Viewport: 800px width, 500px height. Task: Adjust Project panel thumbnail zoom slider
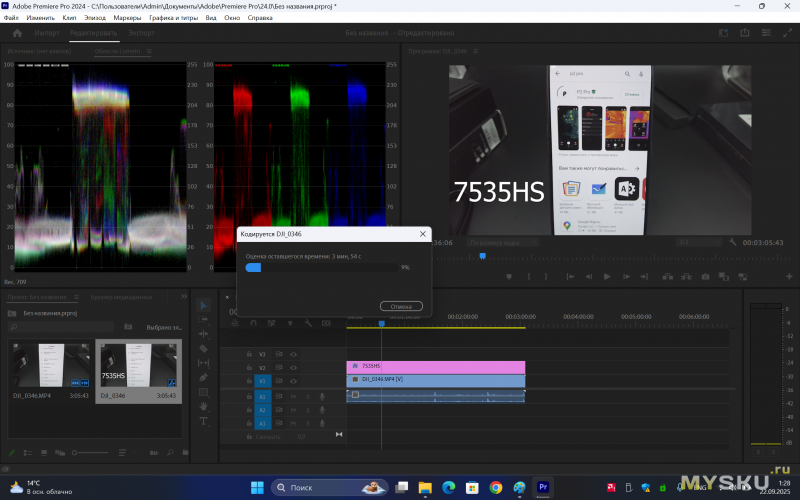point(90,453)
